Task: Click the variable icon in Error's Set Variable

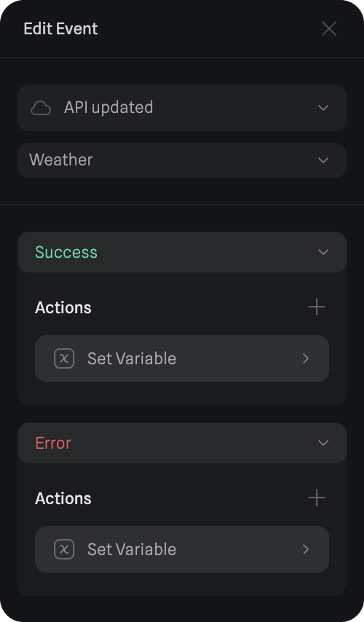Action: point(64,549)
